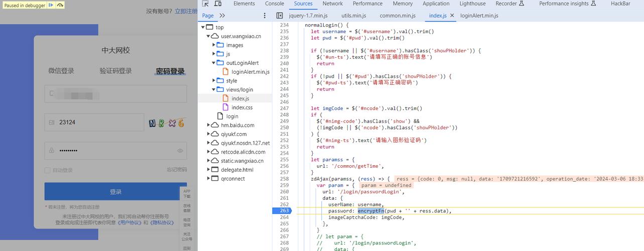Open the Performance panel tab
This screenshot has height=251, width=644.
point(367,4)
